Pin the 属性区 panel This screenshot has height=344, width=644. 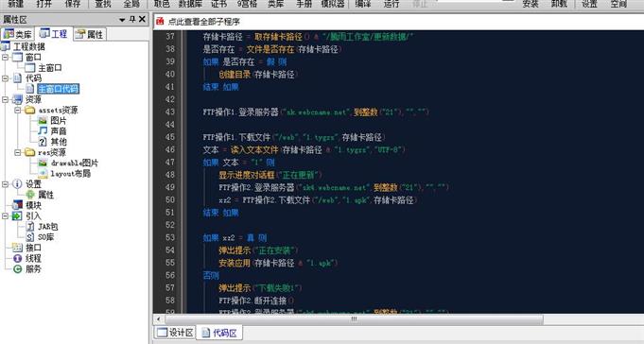click(132, 19)
